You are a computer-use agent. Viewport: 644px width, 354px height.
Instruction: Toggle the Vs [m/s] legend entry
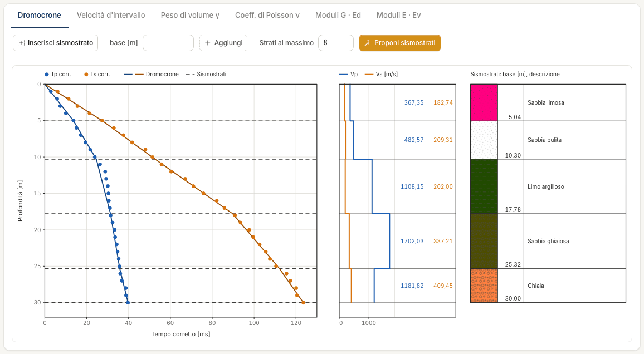381,74
